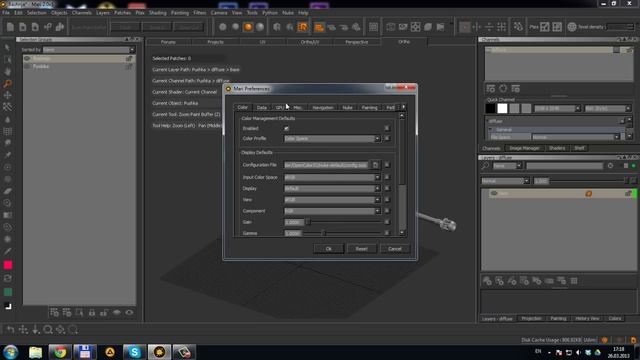The height and width of the screenshot is (360, 640).
Task: Click the Windows Start button
Action: pyautogui.click(x=10, y=352)
